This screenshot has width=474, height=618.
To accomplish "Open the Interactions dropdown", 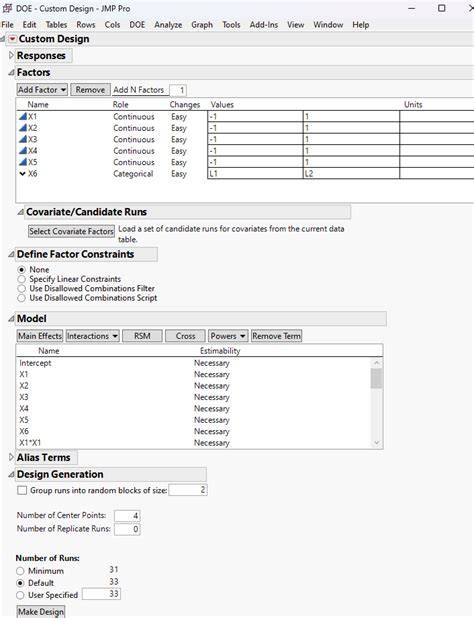I will coord(92,336).
